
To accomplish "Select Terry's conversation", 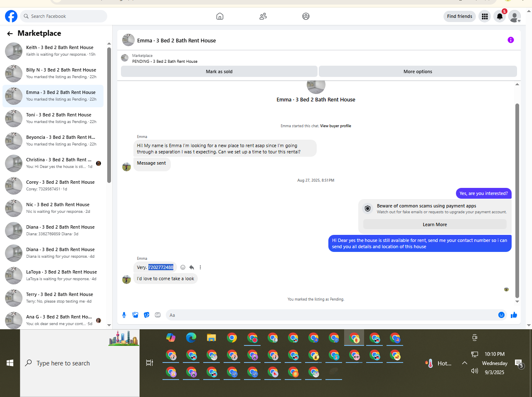I will 53,298.
